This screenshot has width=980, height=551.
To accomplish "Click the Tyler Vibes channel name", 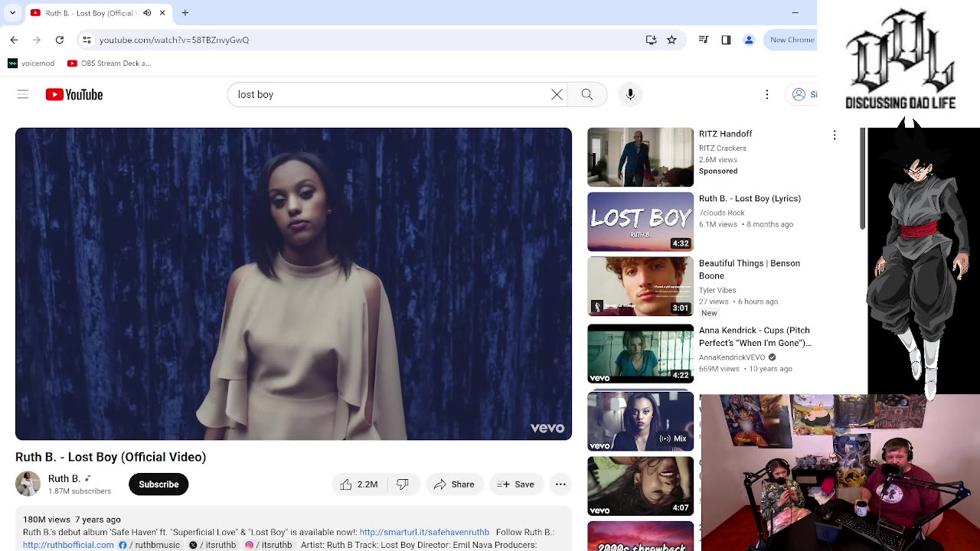I will (717, 290).
